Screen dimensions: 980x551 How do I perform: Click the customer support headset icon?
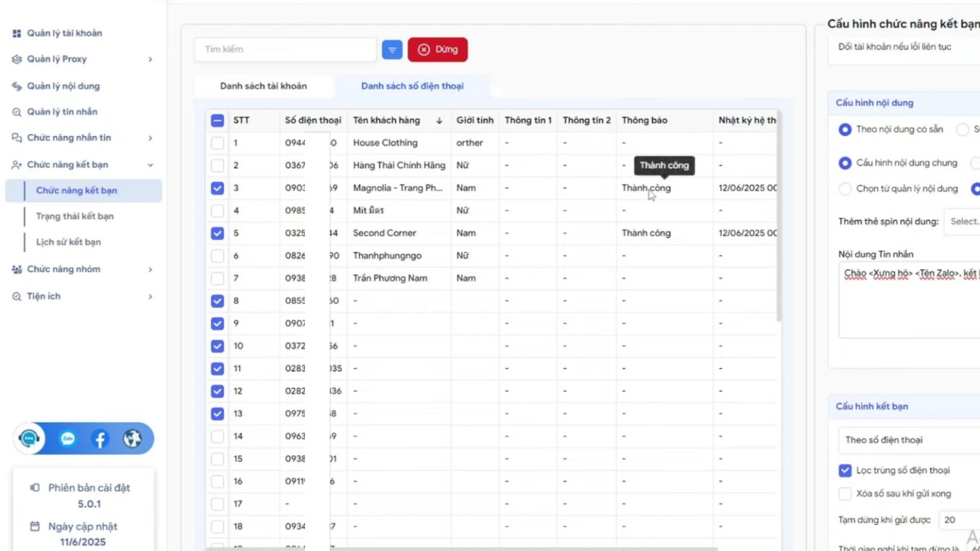pyautogui.click(x=29, y=438)
